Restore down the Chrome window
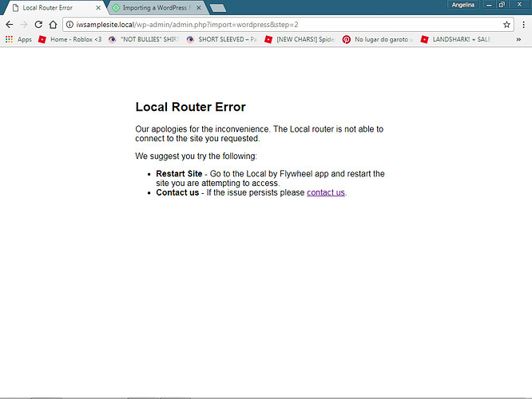Image resolution: width=532 pixels, height=399 pixels. 502,5
